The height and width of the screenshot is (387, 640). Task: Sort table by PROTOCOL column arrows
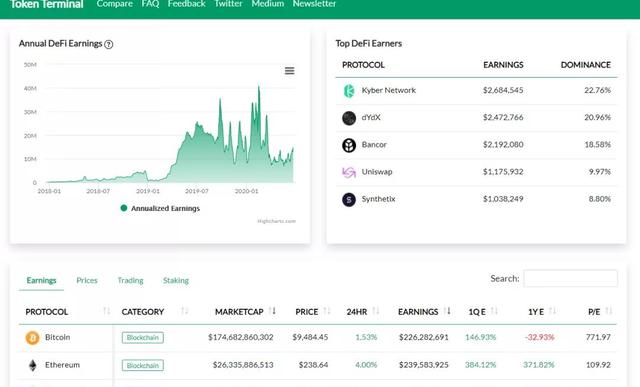pos(107,311)
